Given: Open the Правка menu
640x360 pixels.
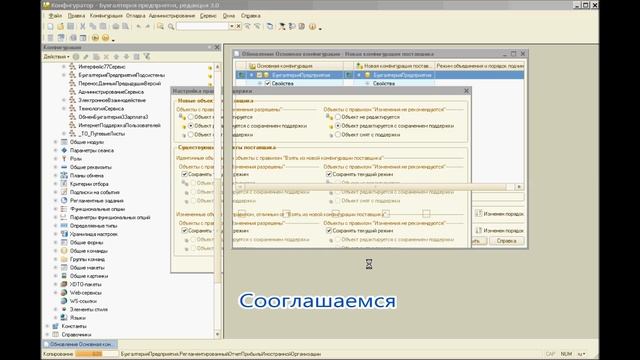Looking at the screenshot, I should pyautogui.click(x=76, y=16).
